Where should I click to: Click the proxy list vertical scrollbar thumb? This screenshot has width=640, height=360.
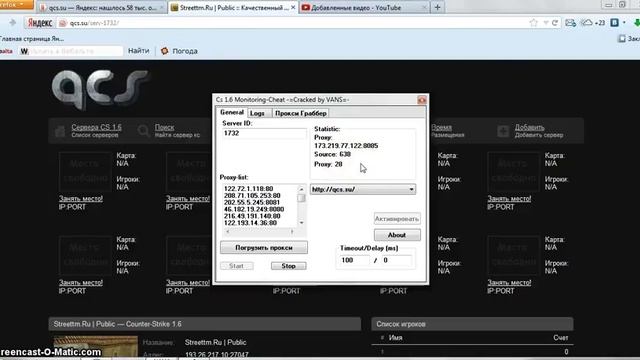click(301, 198)
